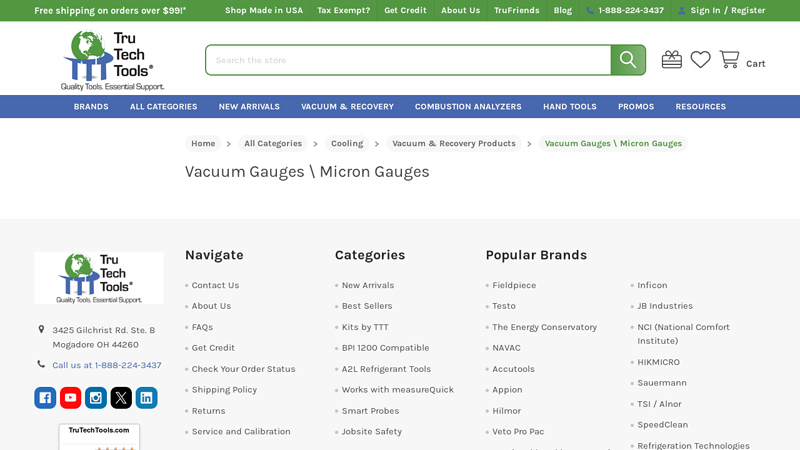Image resolution: width=800 pixels, height=450 pixels.
Task: Go to Vacuum & Recovery Products breadcrumb
Action: pos(454,143)
